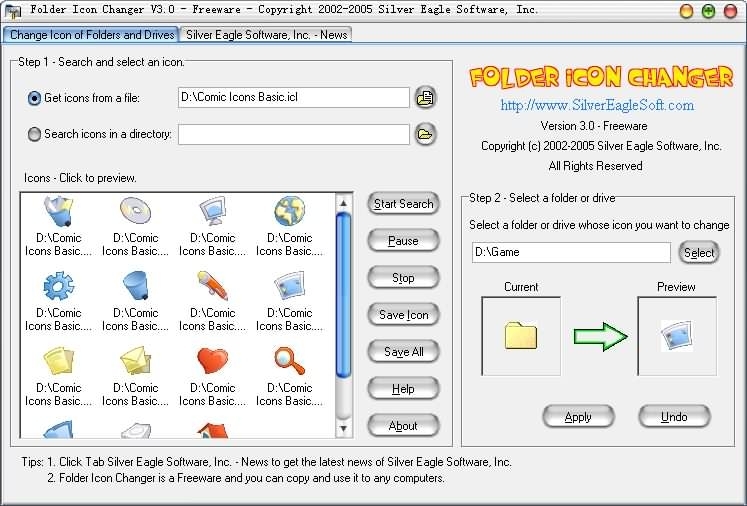Image resolution: width=747 pixels, height=506 pixels.
Task: Select the magnifying glass search icon
Action: (290, 361)
